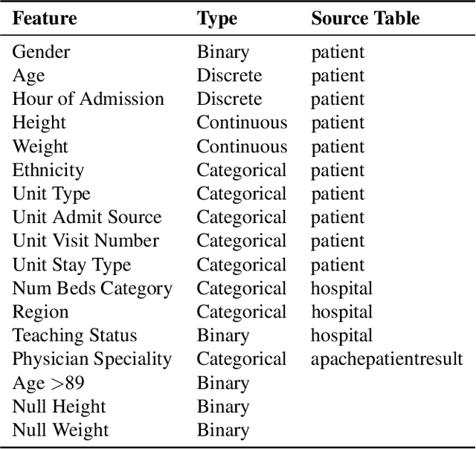The width and height of the screenshot is (476, 449).
Task: Click the Unit Visit Number feature
Action: point(86,241)
